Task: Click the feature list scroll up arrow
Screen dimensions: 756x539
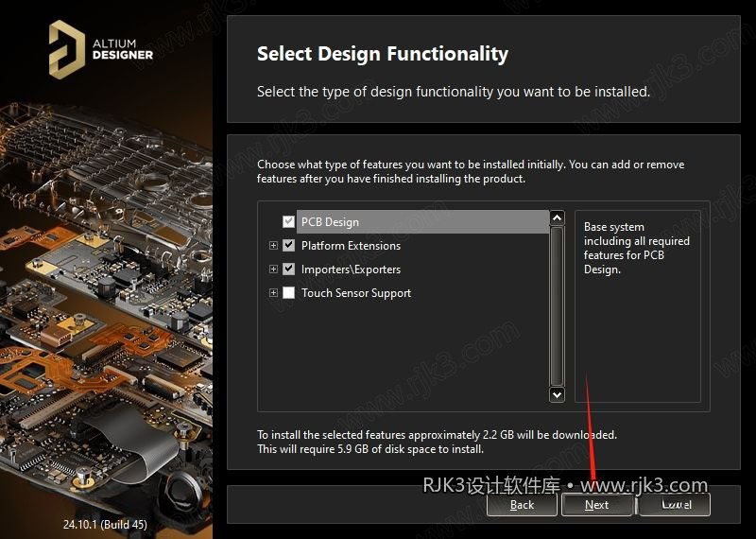Action: coord(557,218)
